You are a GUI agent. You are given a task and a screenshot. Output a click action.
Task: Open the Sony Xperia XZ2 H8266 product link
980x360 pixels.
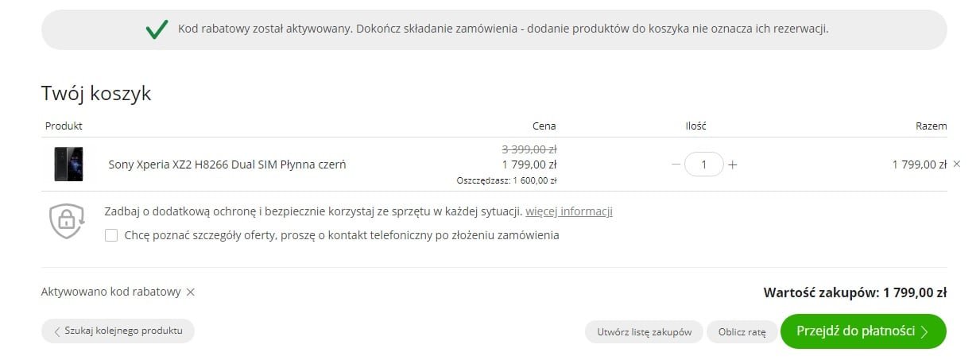(x=227, y=165)
